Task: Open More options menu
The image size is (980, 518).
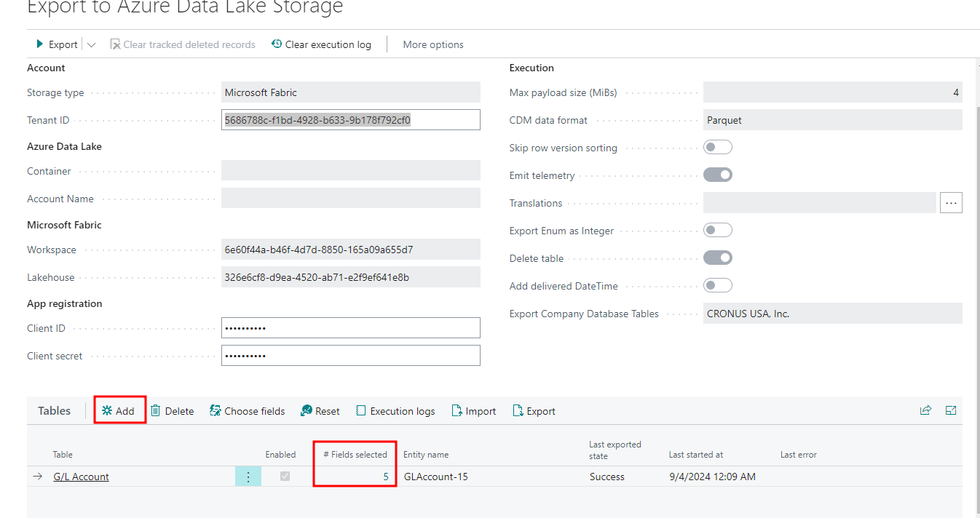Action: [x=433, y=44]
